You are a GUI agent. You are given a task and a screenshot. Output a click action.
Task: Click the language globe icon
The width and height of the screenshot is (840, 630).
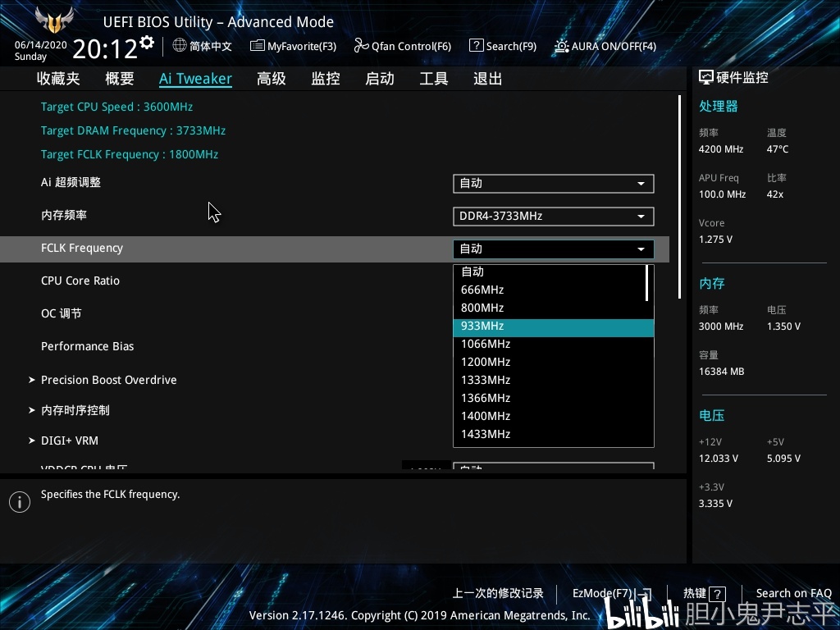pos(180,46)
